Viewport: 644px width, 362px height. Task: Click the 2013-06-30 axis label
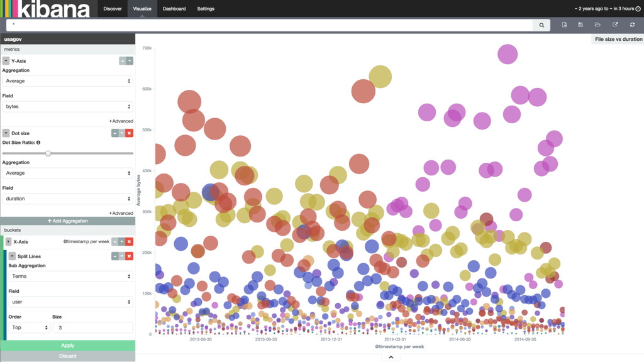[201, 339]
